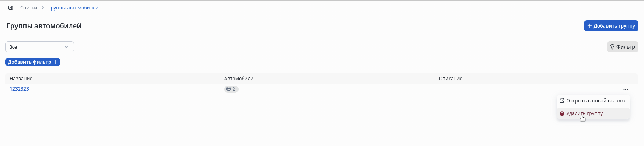Click Группы автомобилей breadcrumb link
Viewport: 644px width, 146px height.
coord(73,8)
